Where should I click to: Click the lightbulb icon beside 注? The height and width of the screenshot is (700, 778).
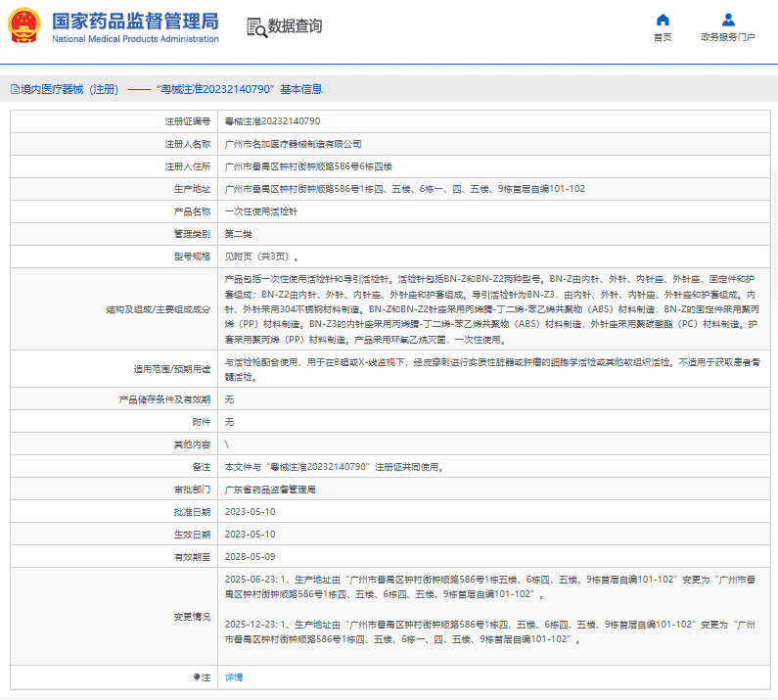(x=196, y=677)
